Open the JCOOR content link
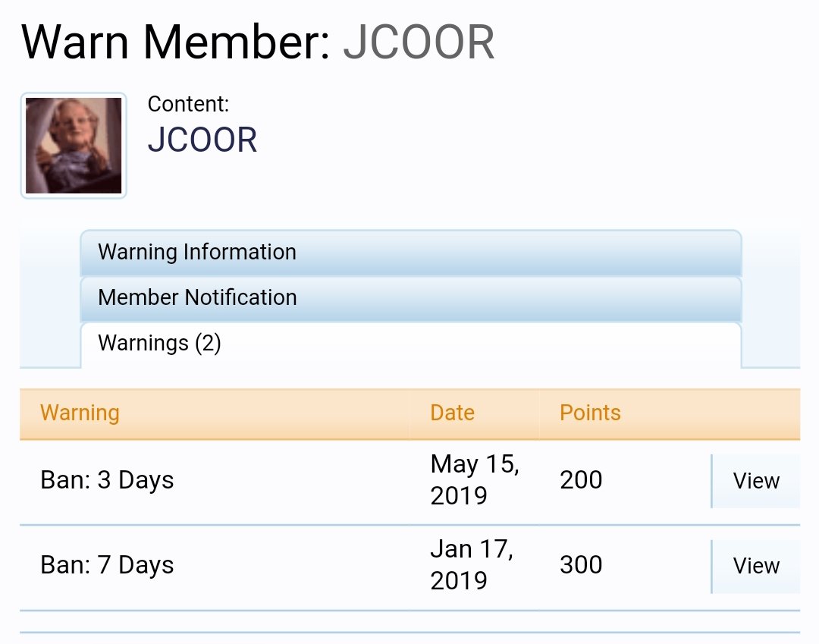The height and width of the screenshot is (644, 819). click(202, 140)
